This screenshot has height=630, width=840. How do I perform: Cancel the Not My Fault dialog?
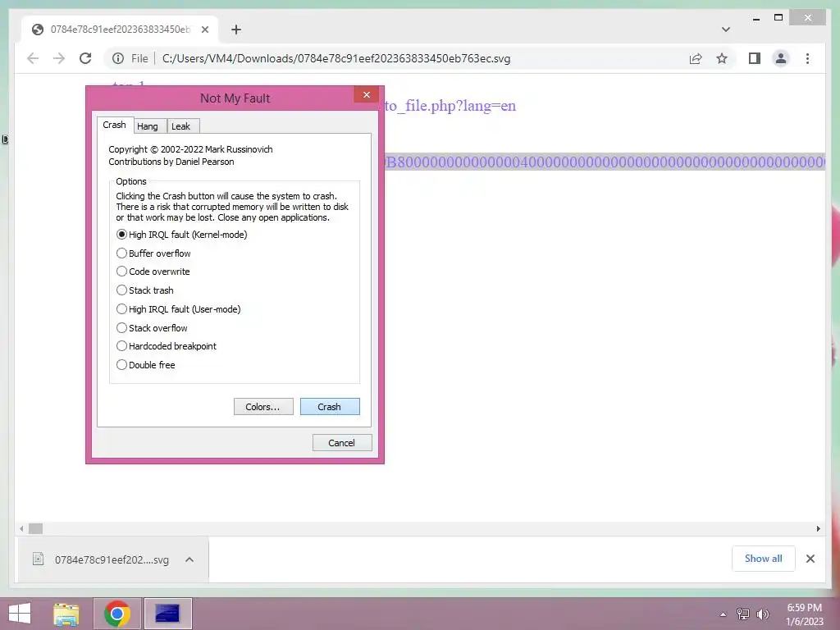point(342,443)
